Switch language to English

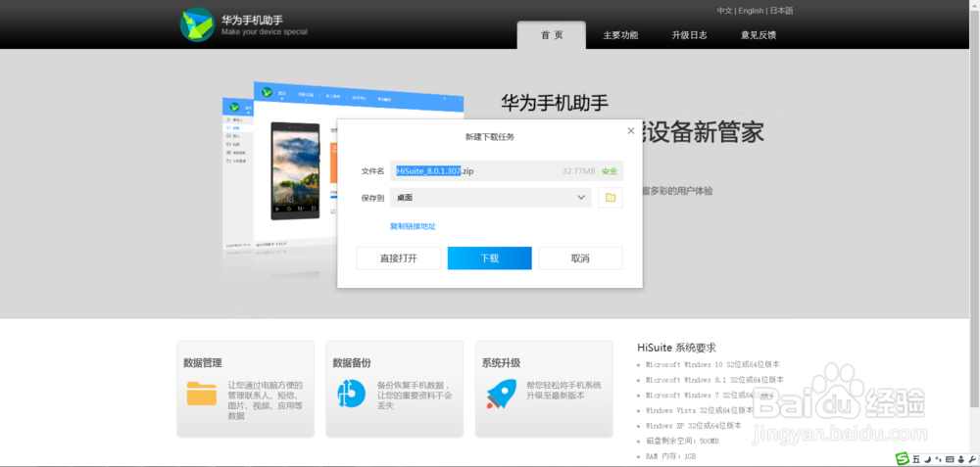(x=751, y=11)
